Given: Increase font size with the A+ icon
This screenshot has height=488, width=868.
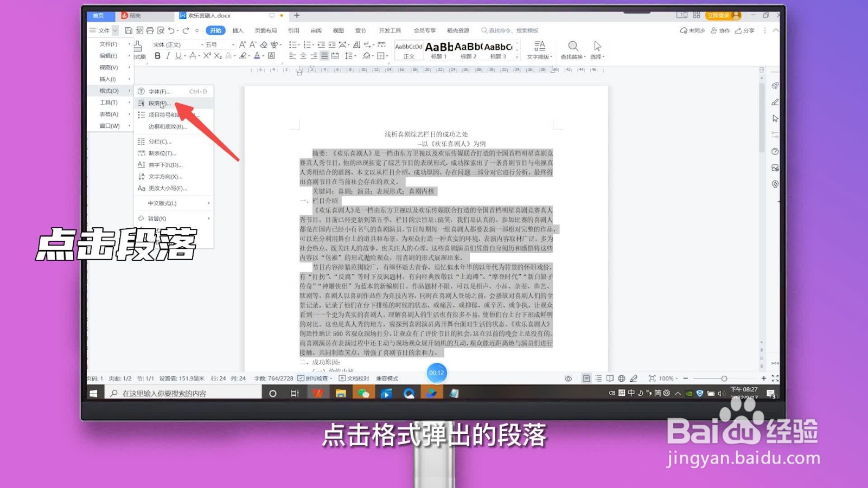Looking at the screenshot, I should pyautogui.click(x=242, y=44).
